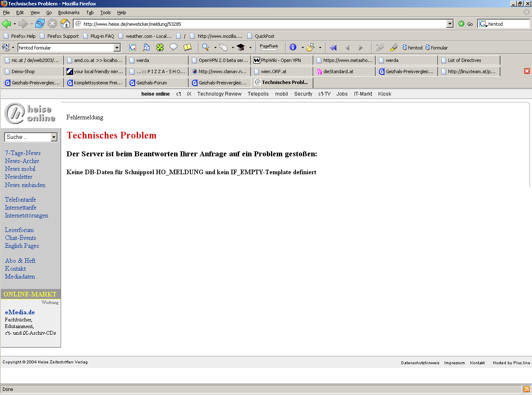Image resolution: width=532 pixels, height=395 pixels.
Task: Open the 7-Tage-News link
Action: pyautogui.click(x=23, y=153)
